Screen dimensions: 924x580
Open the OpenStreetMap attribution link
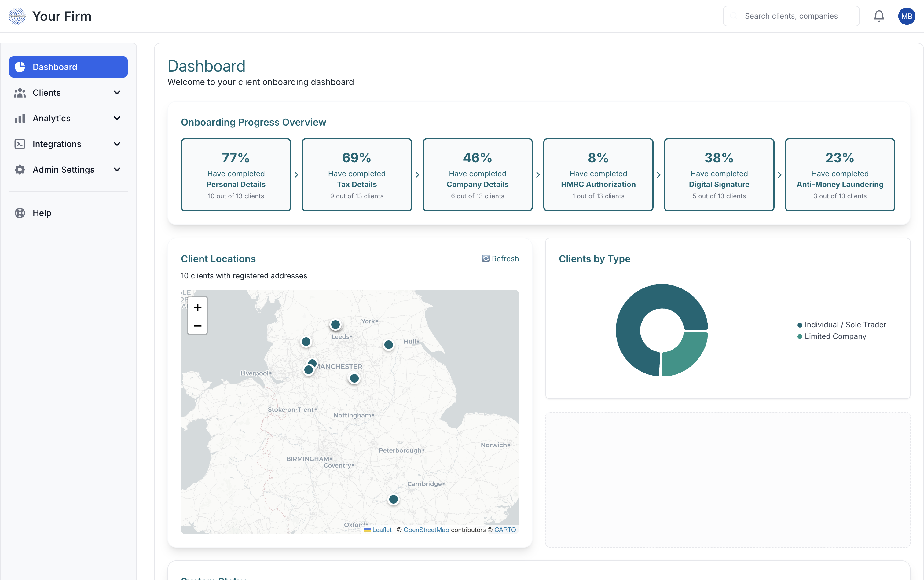point(426,530)
